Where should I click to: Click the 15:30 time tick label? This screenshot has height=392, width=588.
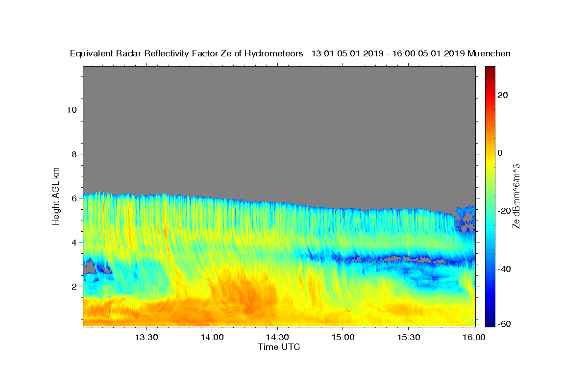pos(409,338)
